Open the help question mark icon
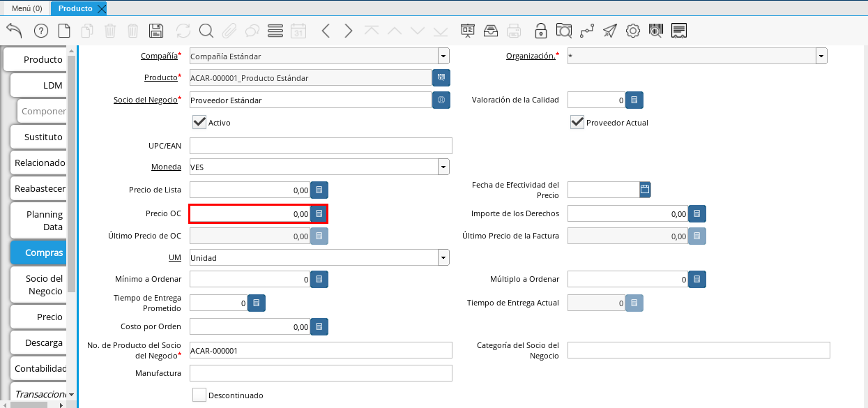The height and width of the screenshot is (408, 868). 41,31
